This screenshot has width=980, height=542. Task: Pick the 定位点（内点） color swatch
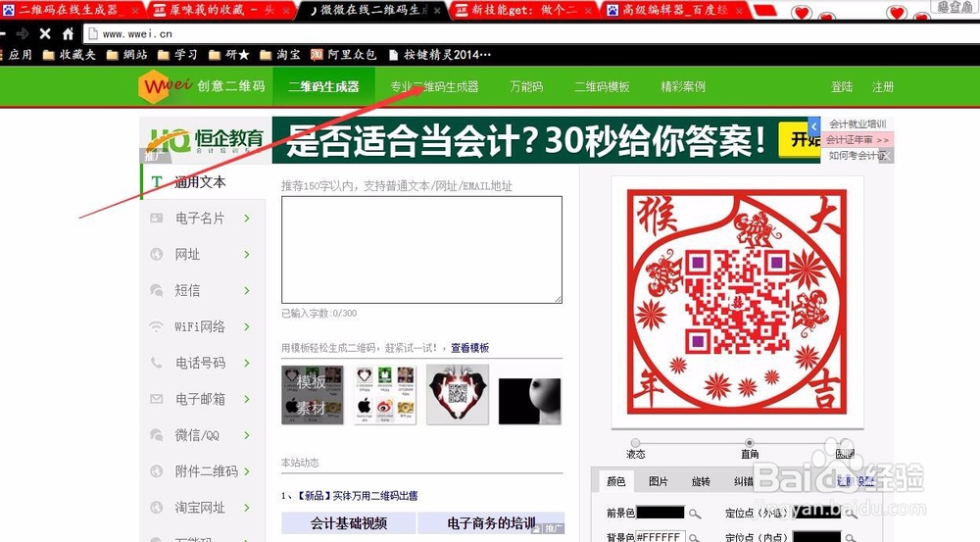point(817,537)
